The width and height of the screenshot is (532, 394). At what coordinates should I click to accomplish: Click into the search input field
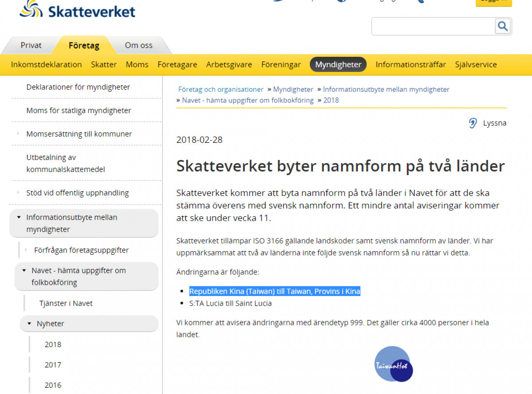pos(433,27)
